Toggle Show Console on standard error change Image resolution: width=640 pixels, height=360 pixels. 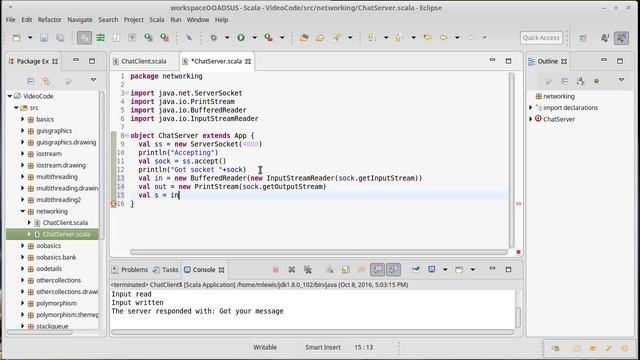[x=393, y=269]
